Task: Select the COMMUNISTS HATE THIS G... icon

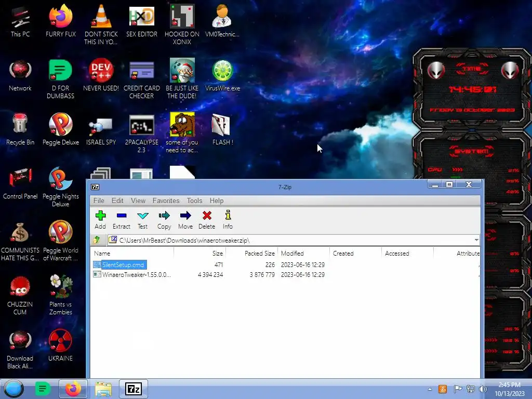Action: 20,241
